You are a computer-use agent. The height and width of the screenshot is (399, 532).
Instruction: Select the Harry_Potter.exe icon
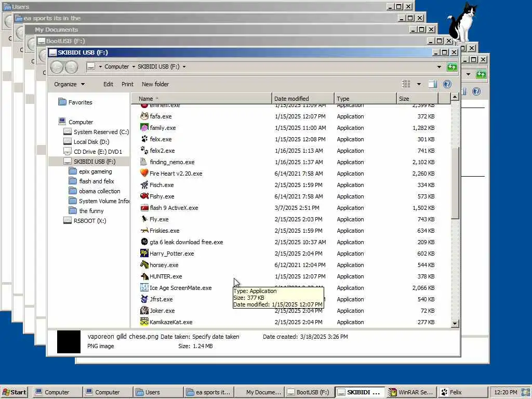click(144, 254)
